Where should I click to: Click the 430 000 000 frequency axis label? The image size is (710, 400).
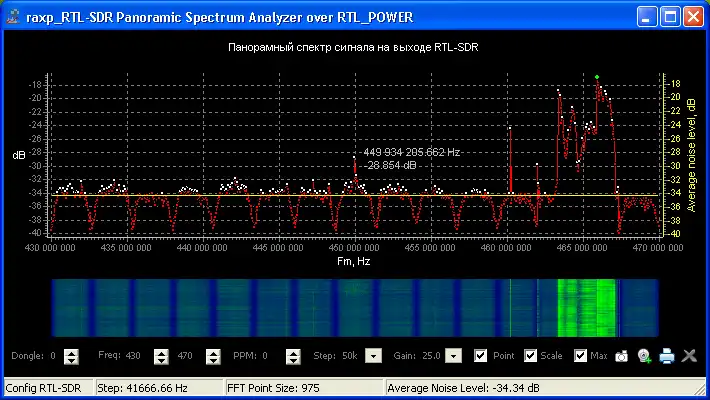click(50, 248)
